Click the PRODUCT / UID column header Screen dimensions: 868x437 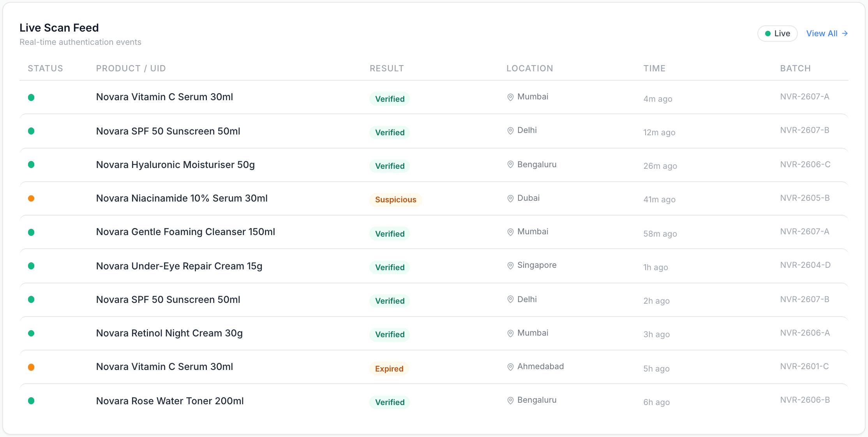point(131,68)
